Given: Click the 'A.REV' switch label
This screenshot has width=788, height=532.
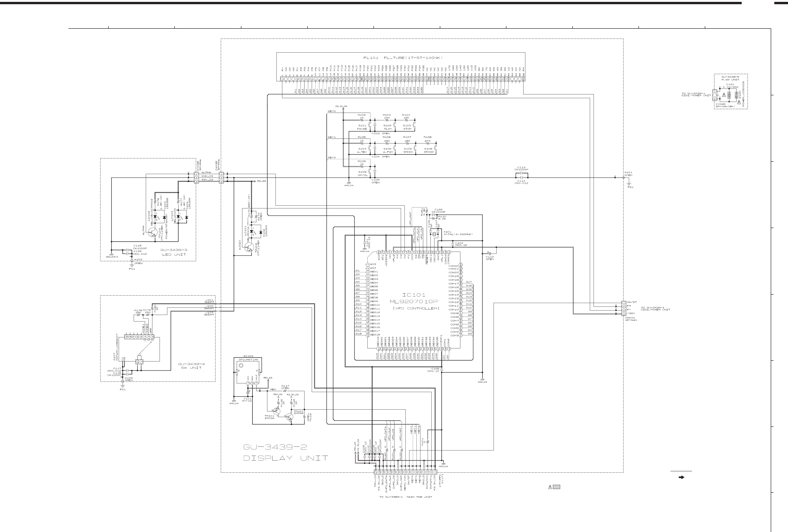Looking at the screenshot, I should click(362, 152).
